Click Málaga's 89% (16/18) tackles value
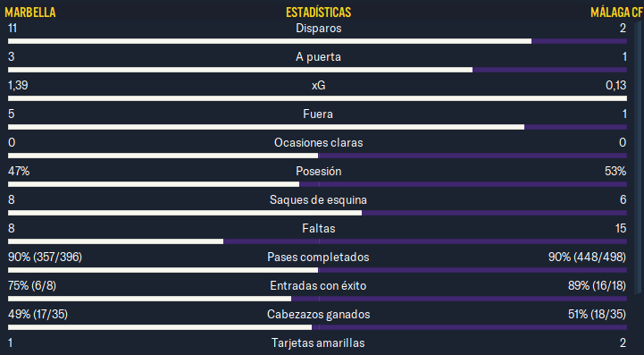 pos(598,286)
